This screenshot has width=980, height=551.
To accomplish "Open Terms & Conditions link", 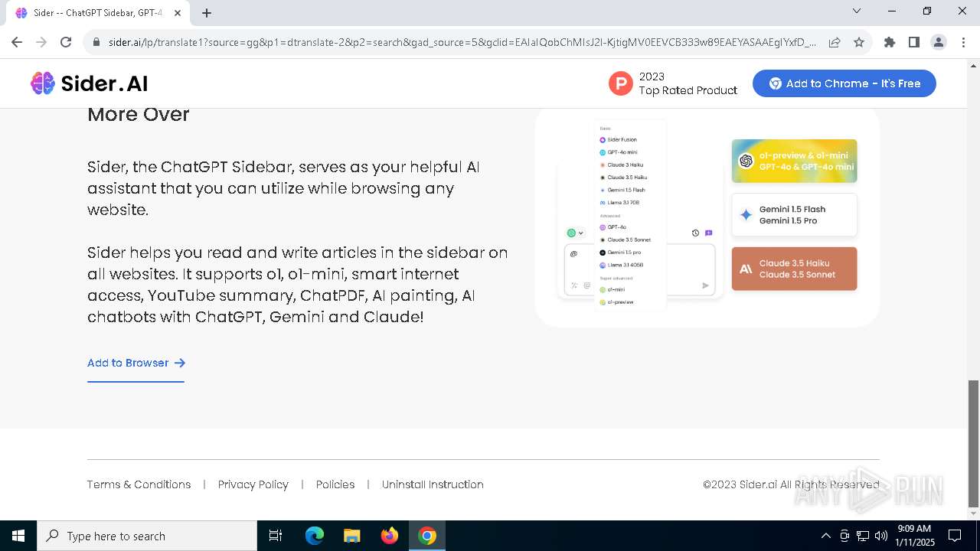I will click(139, 484).
